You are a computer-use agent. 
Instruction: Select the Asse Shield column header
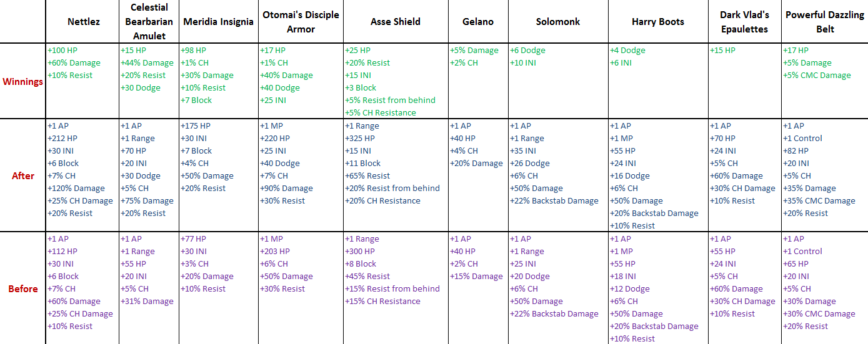click(x=396, y=21)
